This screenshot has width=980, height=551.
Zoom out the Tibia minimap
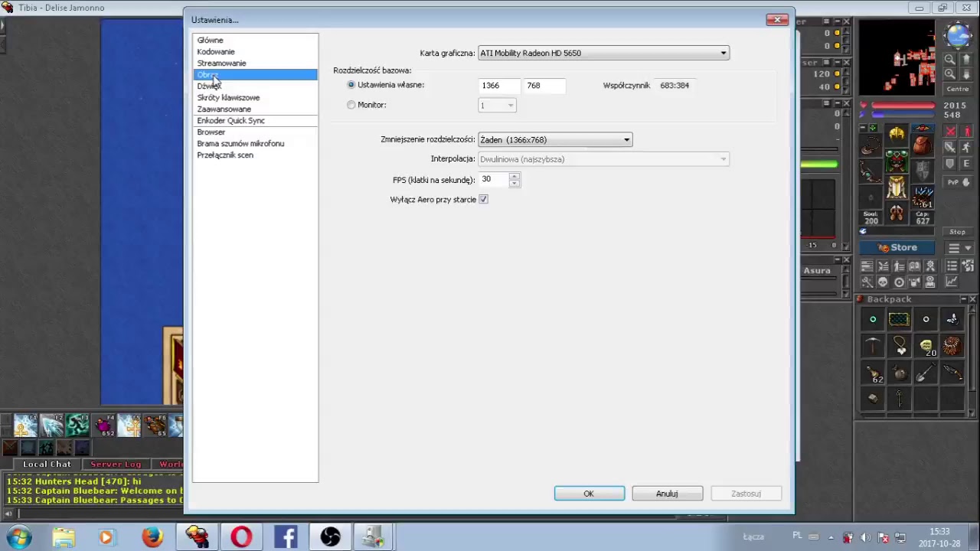[x=950, y=59]
